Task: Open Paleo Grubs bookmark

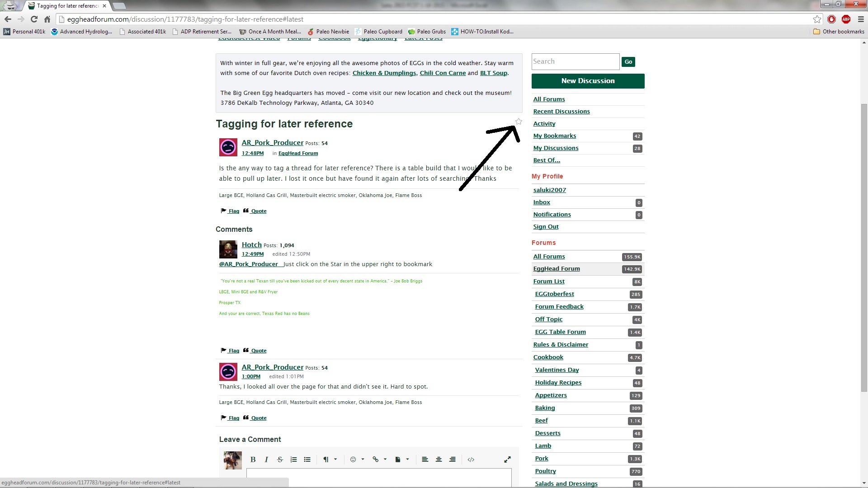Action: tap(427, 32)
